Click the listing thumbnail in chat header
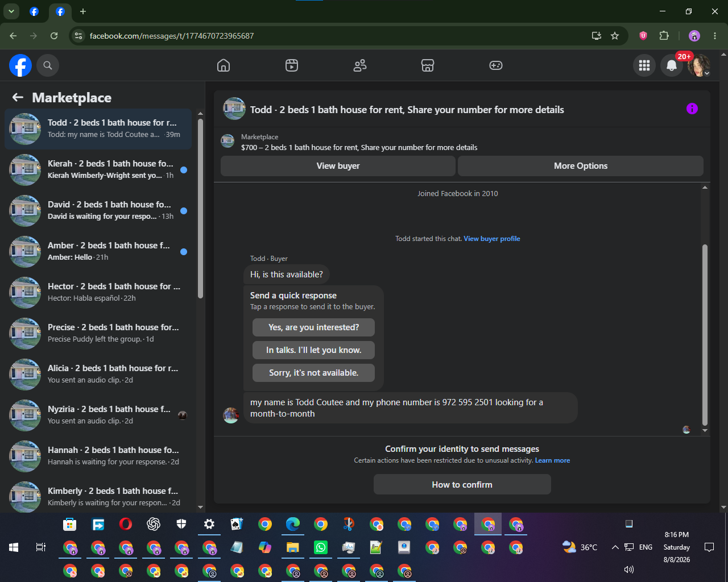 click(x=234, y=109)
